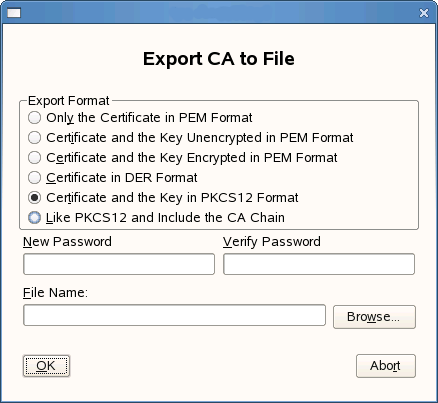Open the window menu icon in title bar
The height and width of the screenshot is (403, 438).
(14, 13)
